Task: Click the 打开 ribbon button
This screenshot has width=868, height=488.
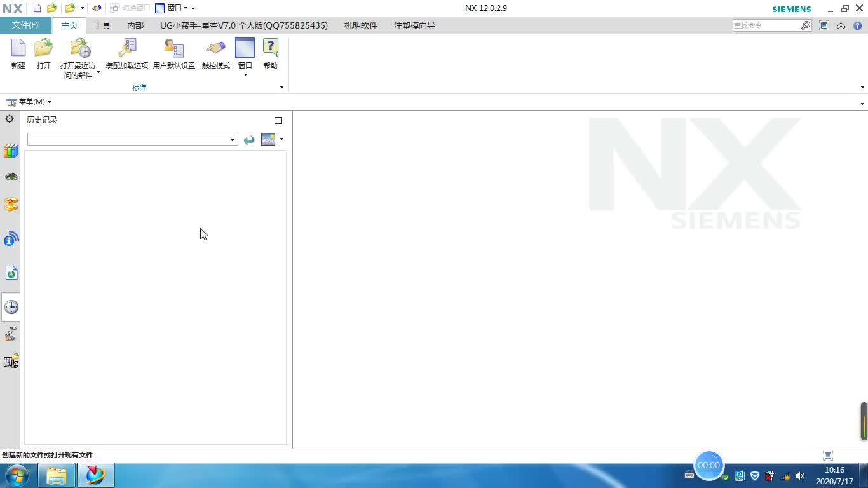Action: [x=44, y=54]
